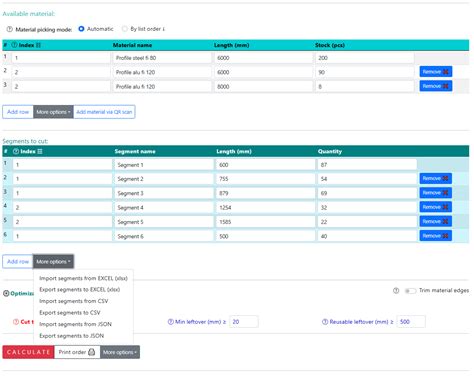Add row to Segments to cut table
Screen dimensions: 474x376
pos(18,262)
